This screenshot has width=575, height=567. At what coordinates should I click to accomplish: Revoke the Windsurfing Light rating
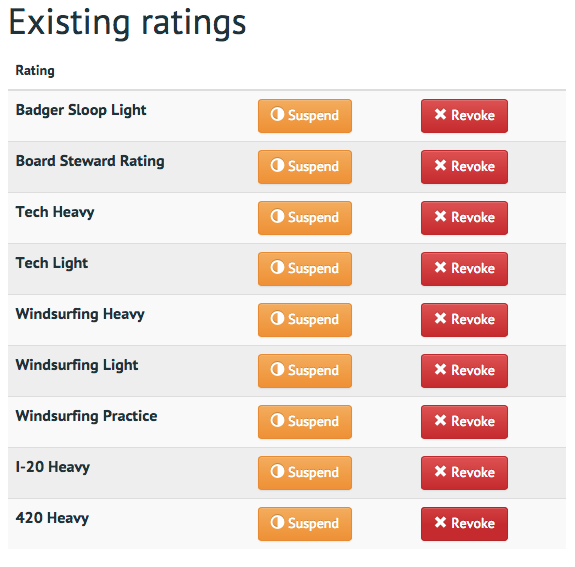point(464,371)
